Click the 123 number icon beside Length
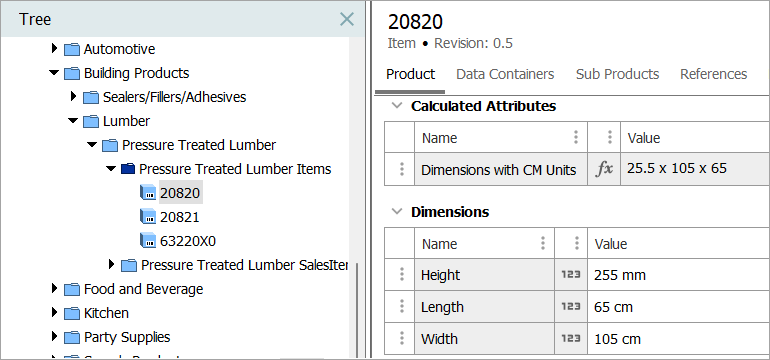 571,306
